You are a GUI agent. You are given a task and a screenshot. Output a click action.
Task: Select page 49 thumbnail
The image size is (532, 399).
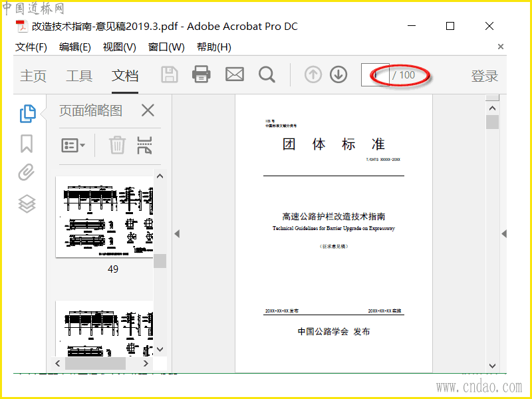click(104, 217)
